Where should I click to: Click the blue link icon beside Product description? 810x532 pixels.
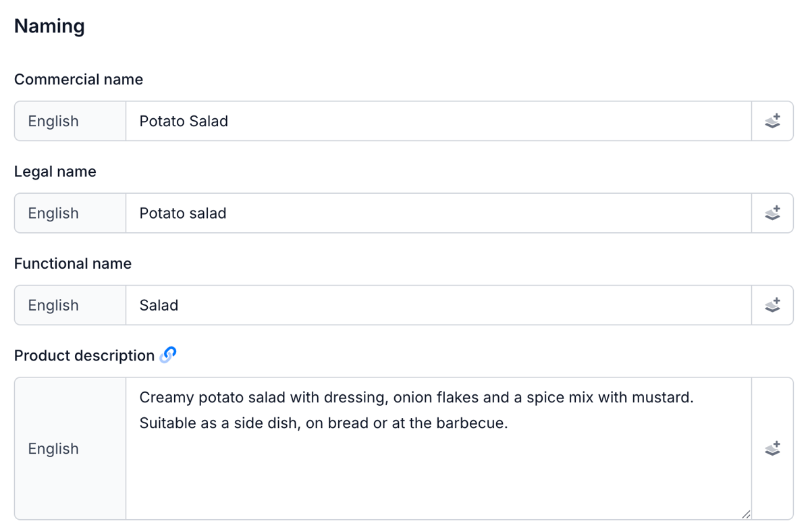(169, 354)
